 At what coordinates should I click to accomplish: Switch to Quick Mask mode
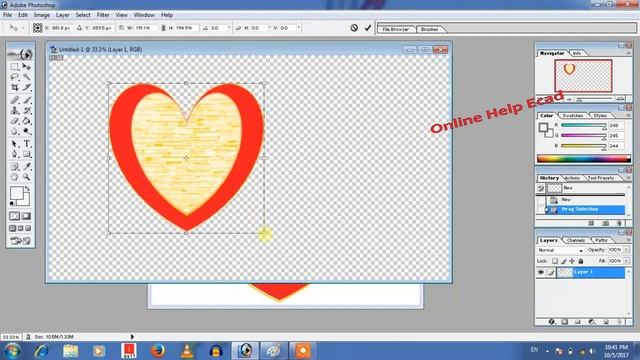tap(27, 216)
